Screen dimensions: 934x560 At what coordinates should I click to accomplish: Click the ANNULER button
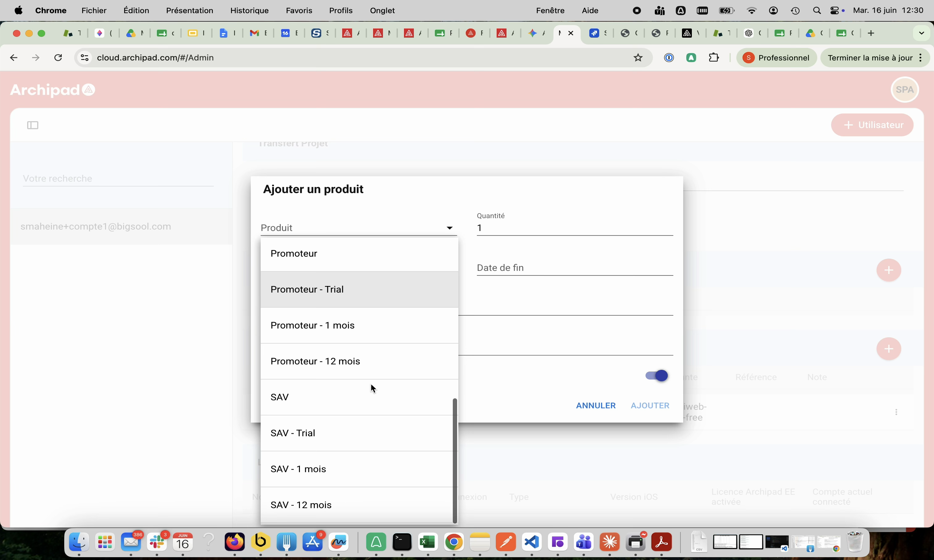coord(595,406)
